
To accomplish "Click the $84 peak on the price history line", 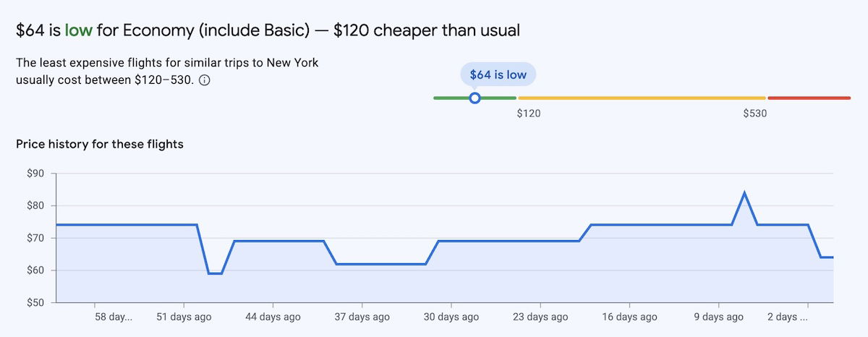I will tap(744, 193).
